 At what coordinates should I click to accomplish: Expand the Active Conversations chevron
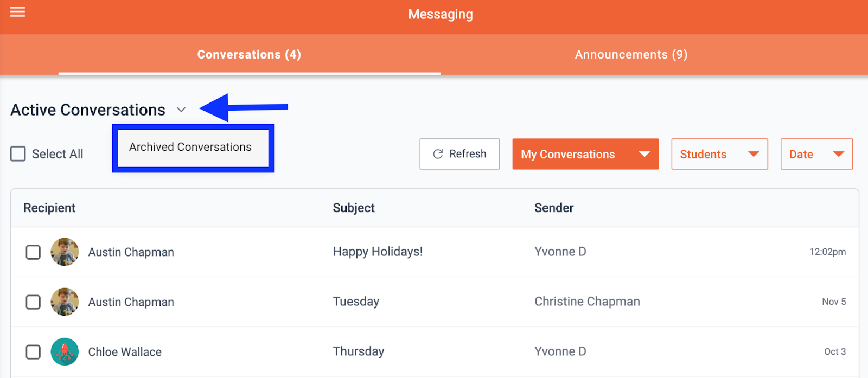pyautogui.click(x=181, y=110)
